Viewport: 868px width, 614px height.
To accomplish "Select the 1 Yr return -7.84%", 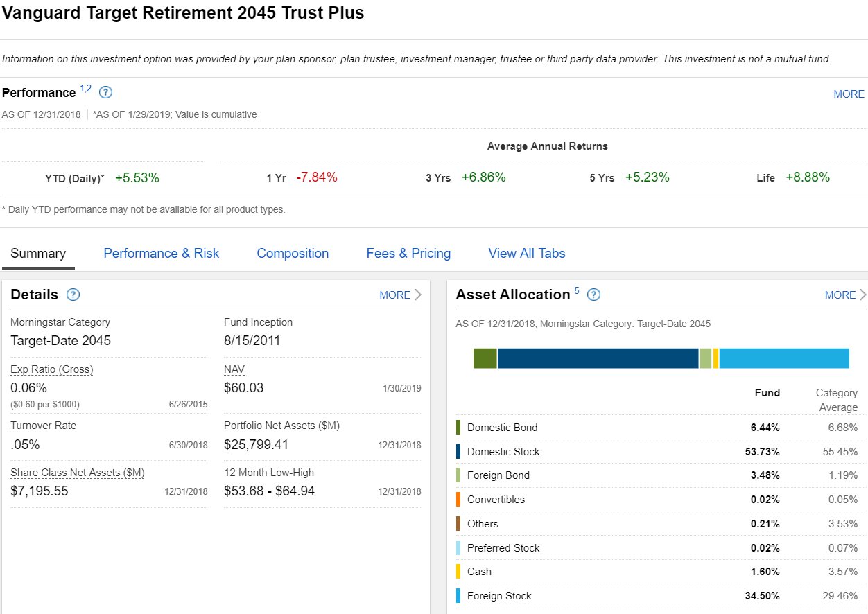I will pos(317,177).
